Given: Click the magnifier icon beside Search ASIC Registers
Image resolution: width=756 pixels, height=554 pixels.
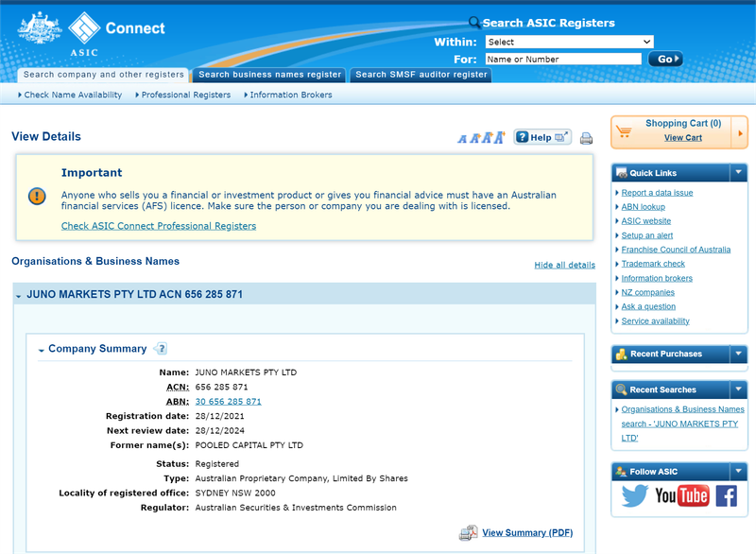Looking at the screenshot, I should 474,22.
